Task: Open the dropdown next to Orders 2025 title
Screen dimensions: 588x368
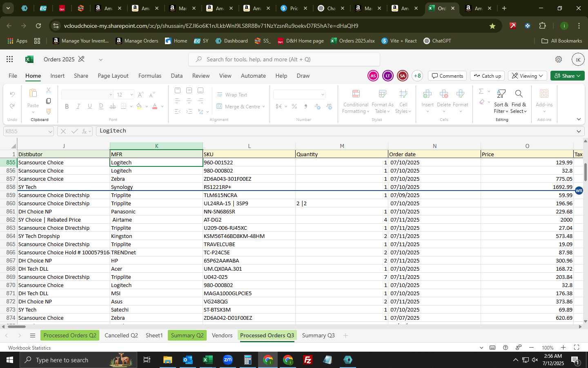Action: pyautogui.click(x=100, y=60)
